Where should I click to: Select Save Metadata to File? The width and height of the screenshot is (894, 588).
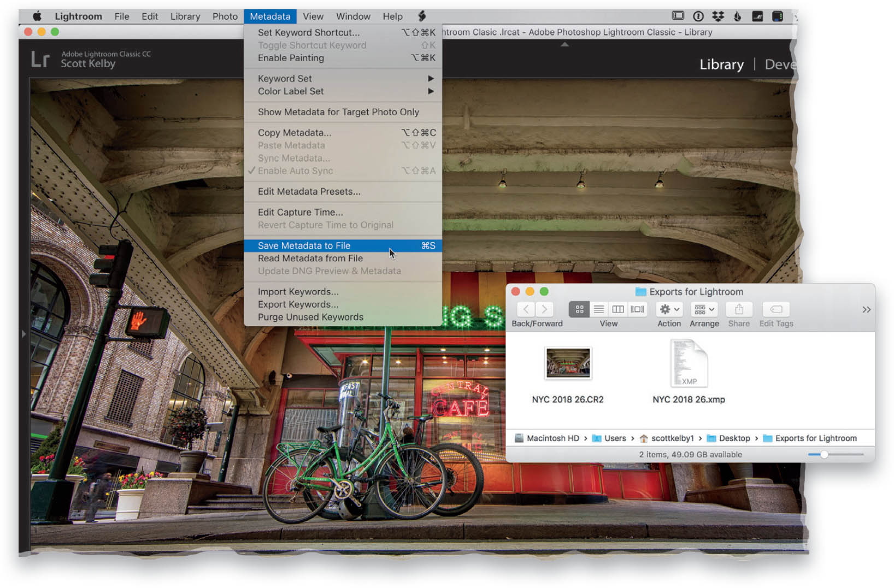click(343, 246)
